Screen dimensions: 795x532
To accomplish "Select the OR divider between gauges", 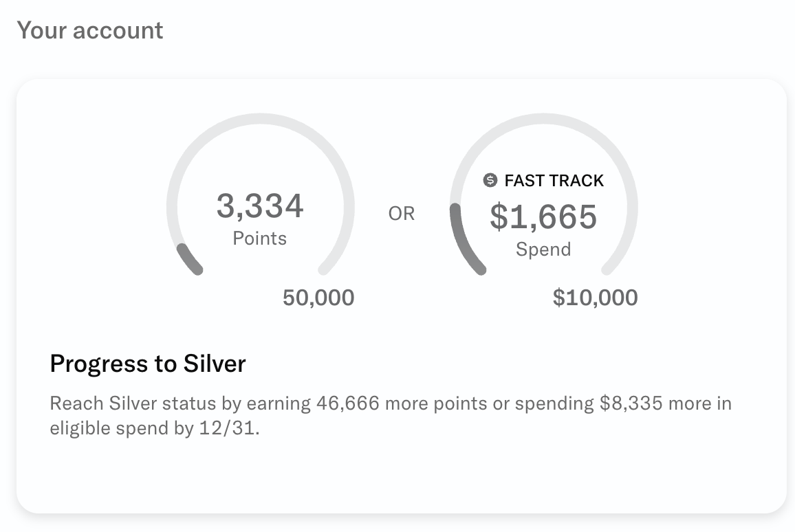I will pos(401,214).
